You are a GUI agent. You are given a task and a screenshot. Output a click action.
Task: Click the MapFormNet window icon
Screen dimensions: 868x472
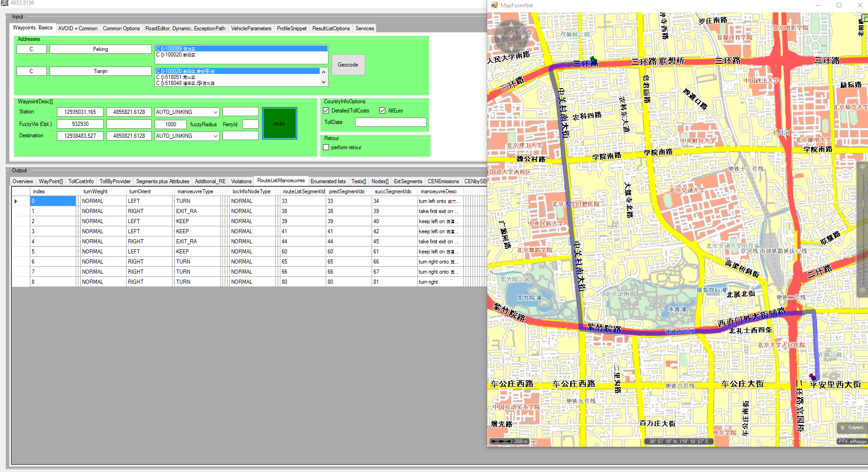point(494,6)
